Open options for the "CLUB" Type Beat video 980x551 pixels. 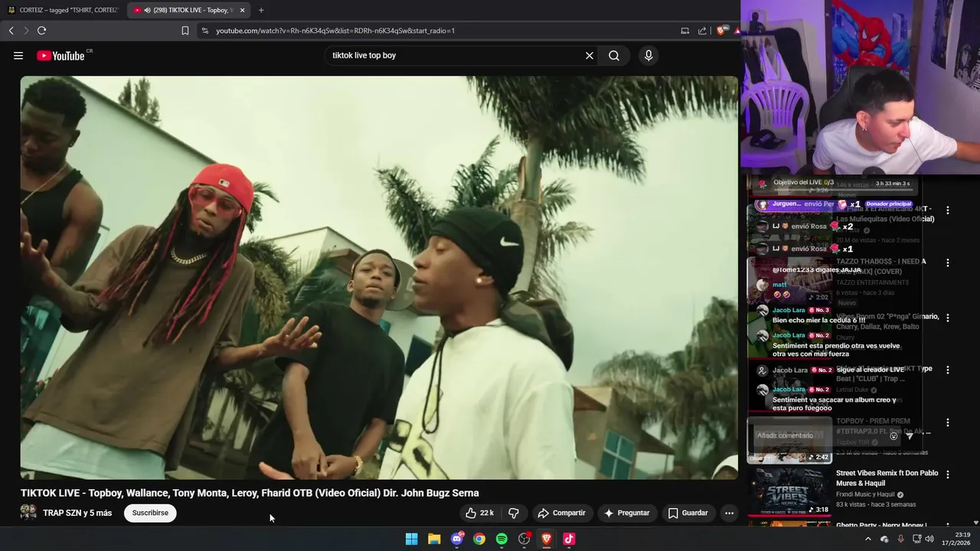947,370
